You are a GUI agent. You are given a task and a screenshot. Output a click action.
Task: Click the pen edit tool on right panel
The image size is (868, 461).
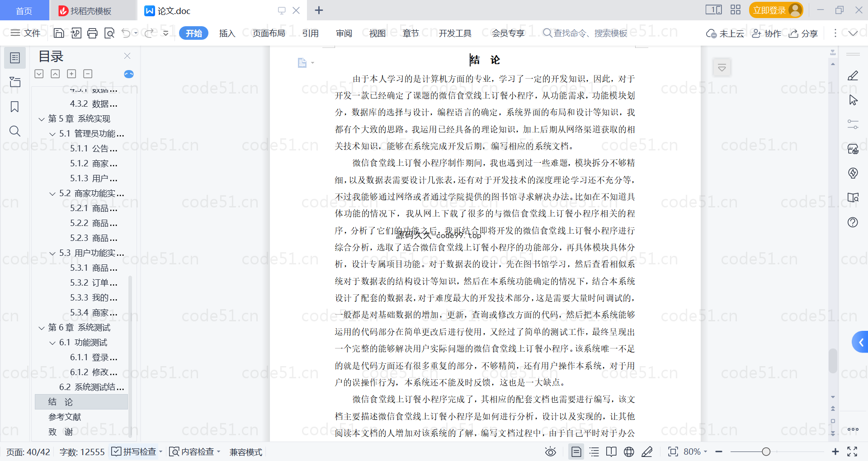(853, 75)
